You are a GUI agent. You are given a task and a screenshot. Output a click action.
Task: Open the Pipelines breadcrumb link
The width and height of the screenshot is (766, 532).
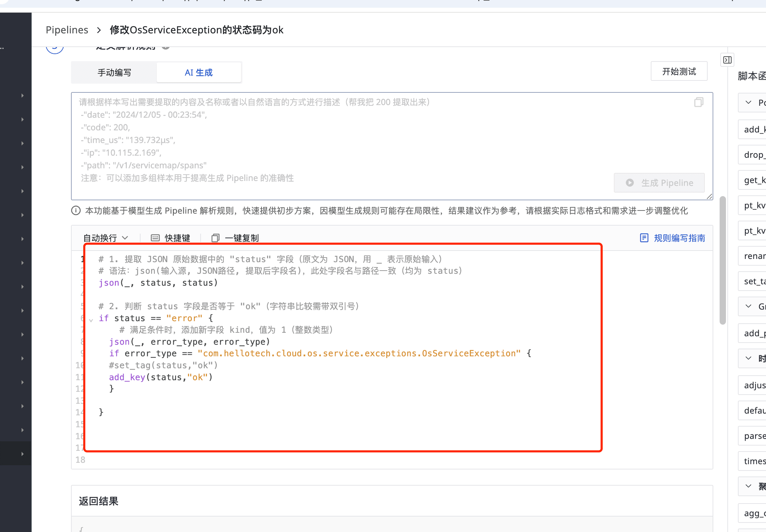pyautogui.click(x=67, y=30)
